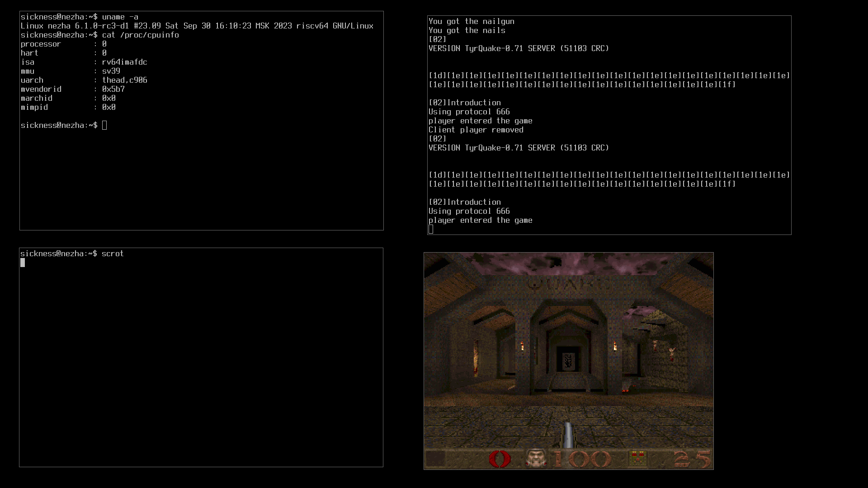Click the 'Linux nezha 6.1.0-rc3-d1' kernel output line
The image size is (868, 488).
(x=197, y=26)
